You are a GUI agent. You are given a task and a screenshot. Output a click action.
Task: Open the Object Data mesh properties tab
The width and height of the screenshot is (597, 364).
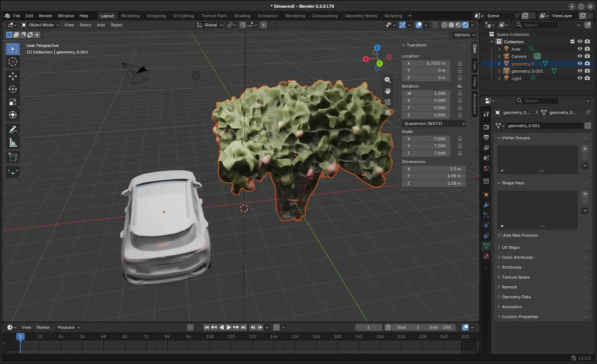click(486, 246)
